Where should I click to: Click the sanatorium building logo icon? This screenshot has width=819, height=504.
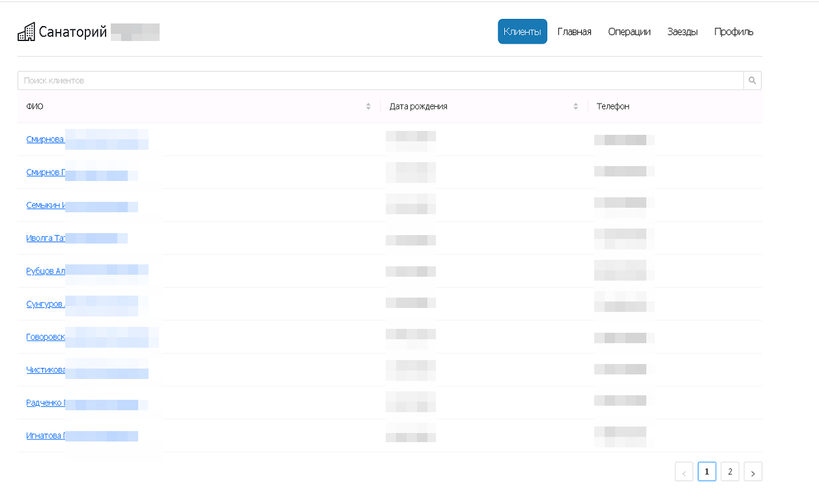tap(26, 32)
